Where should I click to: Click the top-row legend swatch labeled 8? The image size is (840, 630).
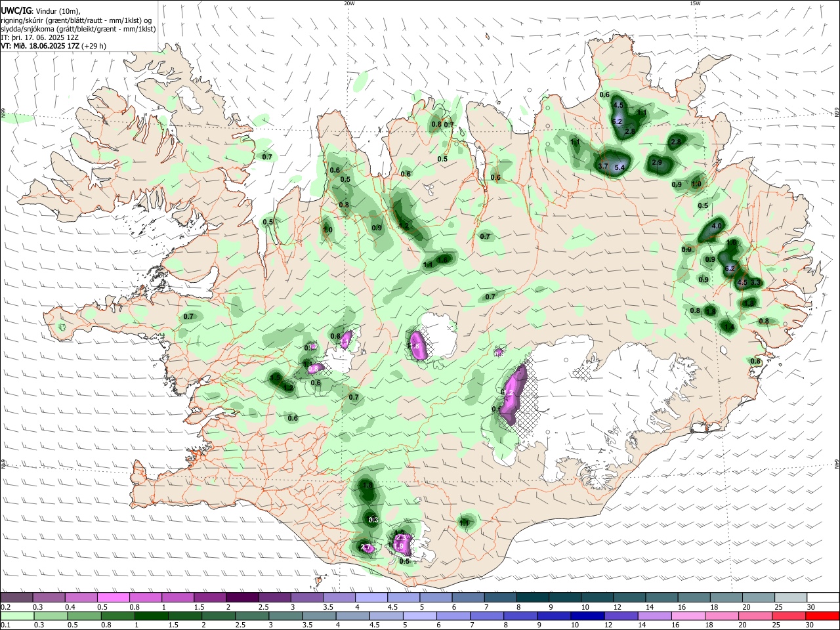(532, 598)
